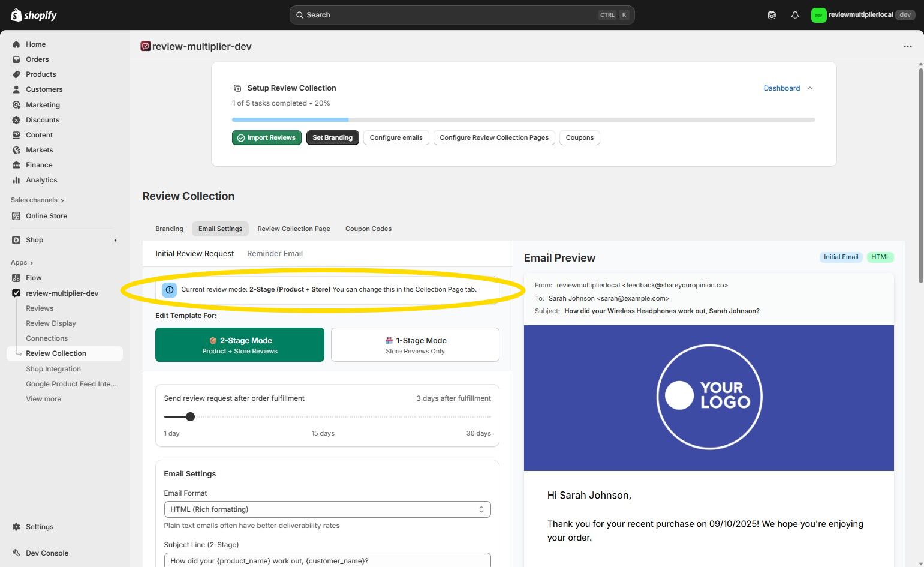Click the Orders icon in sidebar
The image size is (924, 567).
click(x=16, y=59)
